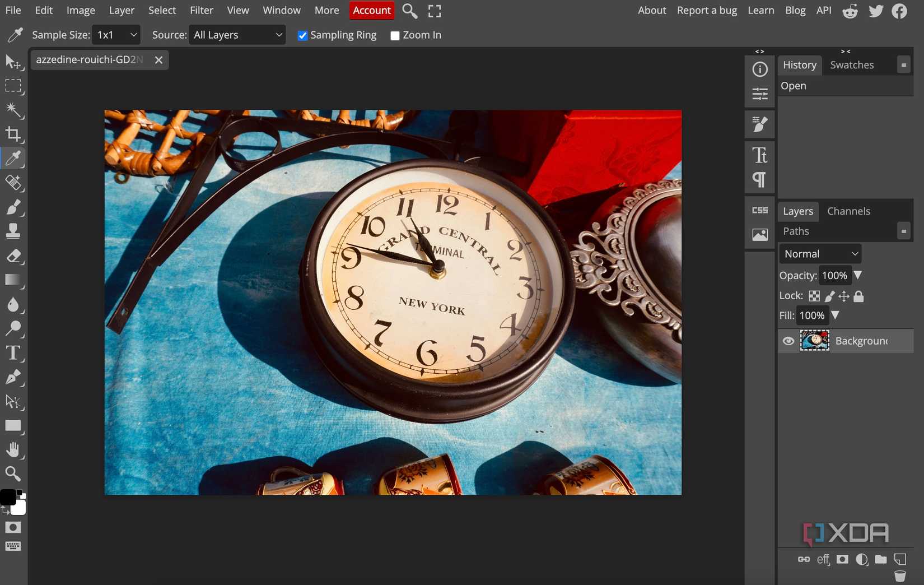Image resolution: width=924 pixels, height=585 pixels.
Task: Open the Sample Size dropdown
Action: pyautogui.click(x=115, y=34)
